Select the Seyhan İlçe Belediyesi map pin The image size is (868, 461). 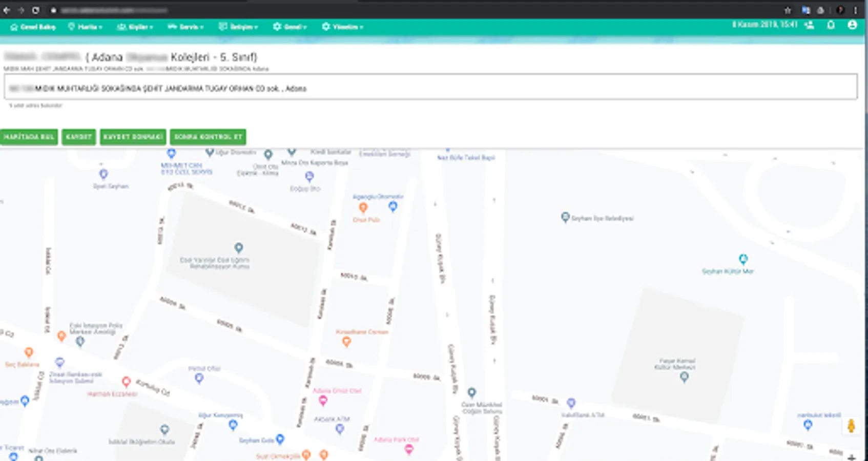click(565, 218)
